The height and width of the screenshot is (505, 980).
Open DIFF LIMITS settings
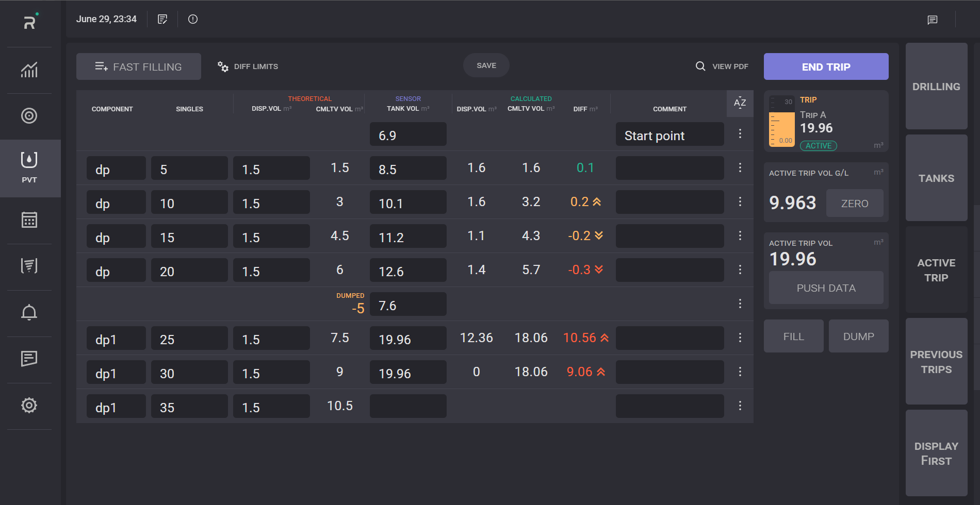click(248, 66)
